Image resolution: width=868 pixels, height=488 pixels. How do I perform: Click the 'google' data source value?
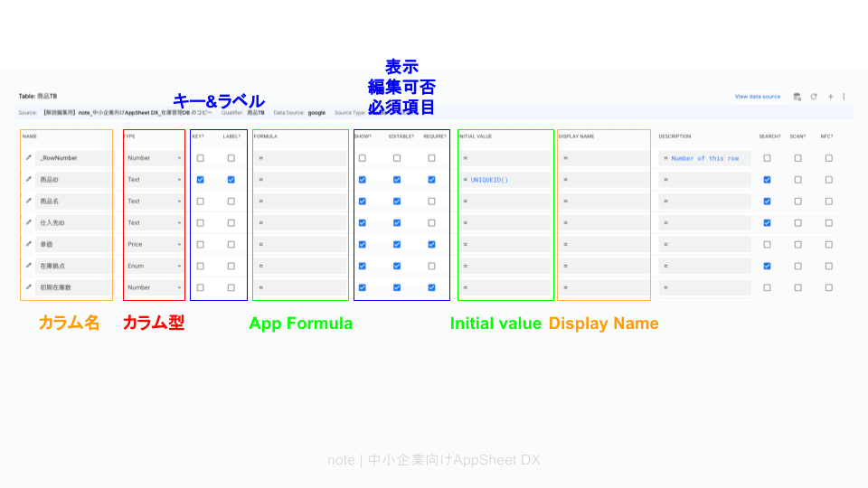pos(316,113)
